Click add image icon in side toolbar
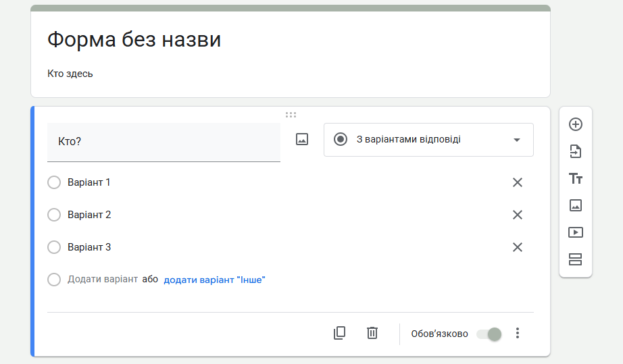The image size is (623, 364). [575, 205]
